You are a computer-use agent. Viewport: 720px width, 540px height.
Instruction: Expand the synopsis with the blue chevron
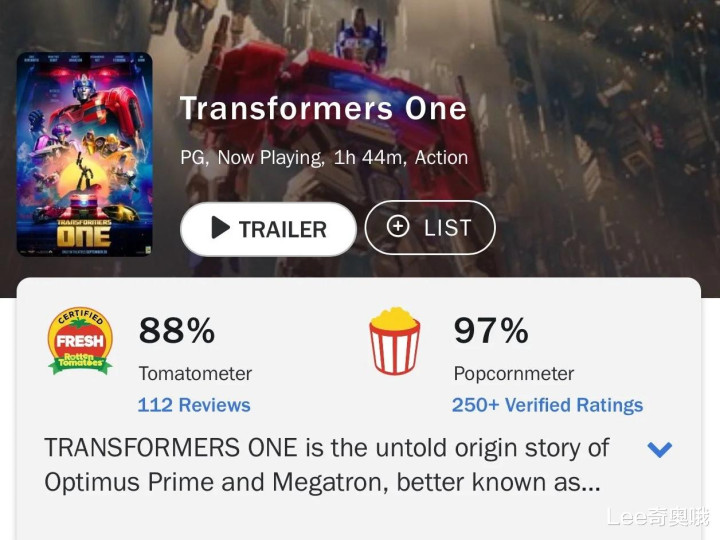pos(660,449)
